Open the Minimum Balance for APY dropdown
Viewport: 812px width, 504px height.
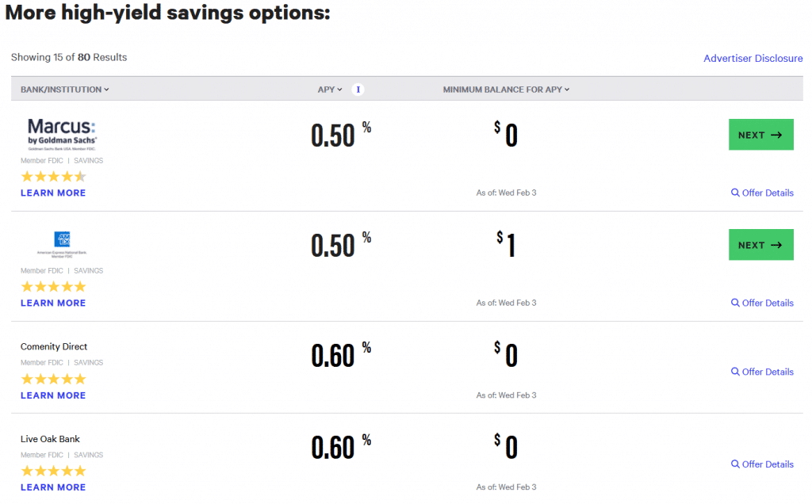506,90
